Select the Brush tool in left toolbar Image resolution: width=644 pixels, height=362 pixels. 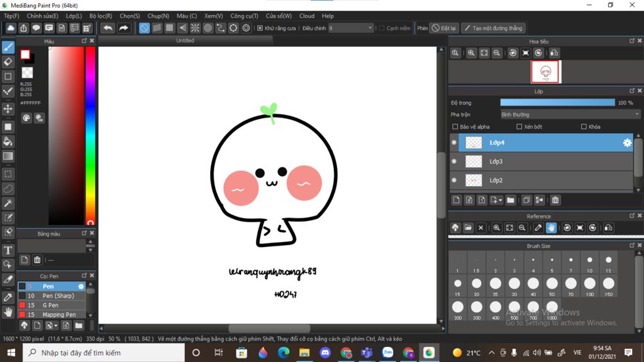tap(8, 47)
